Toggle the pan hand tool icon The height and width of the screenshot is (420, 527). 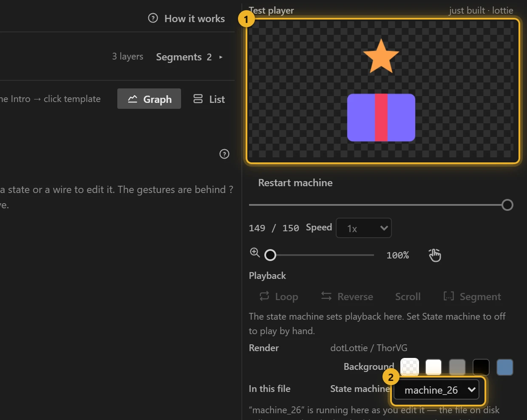pos(435,255)
